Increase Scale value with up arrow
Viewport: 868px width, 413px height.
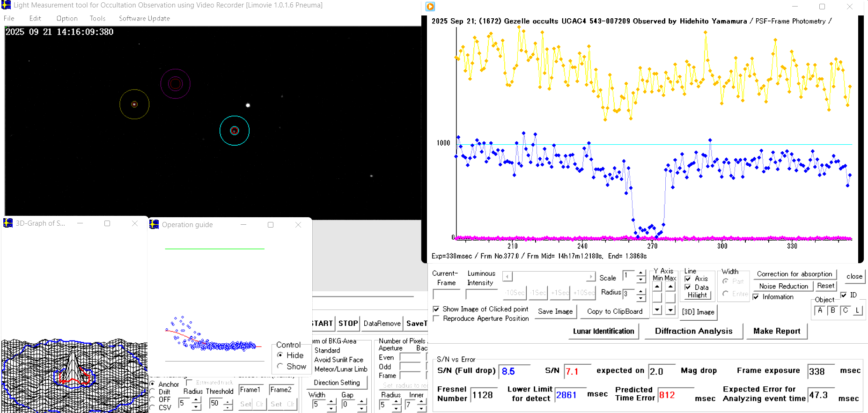point(641,273)
